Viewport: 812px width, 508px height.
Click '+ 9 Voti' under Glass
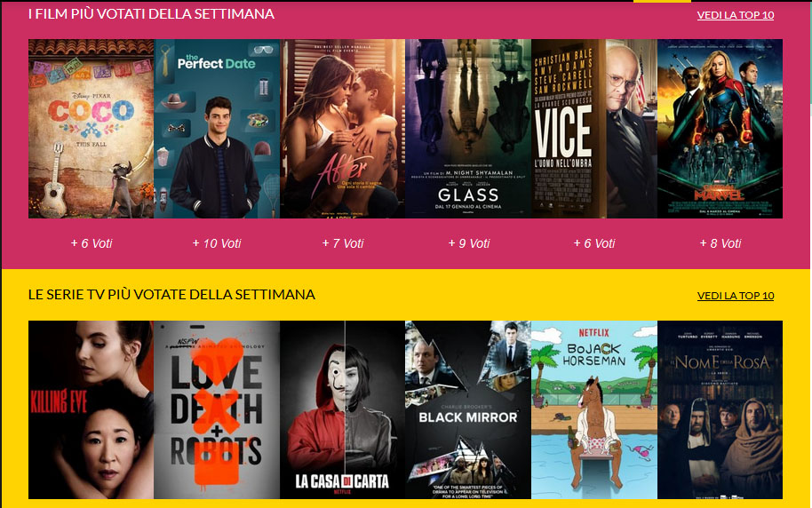pos(469,243)
